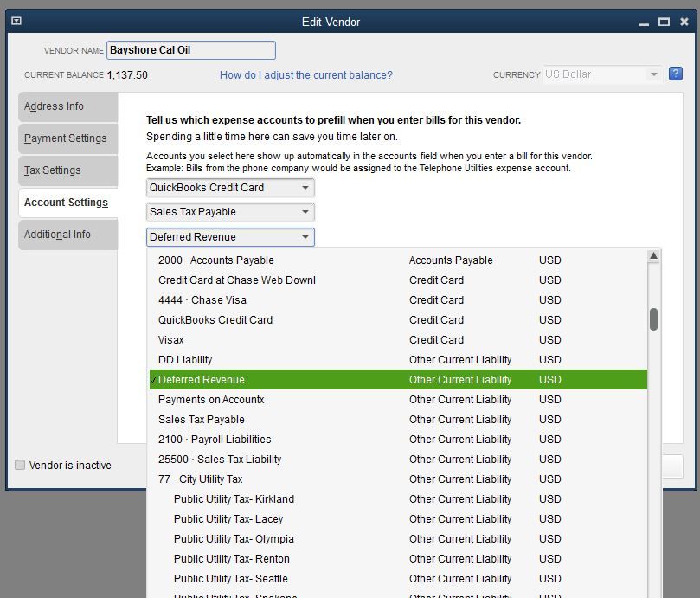Screen dimensions: 700x598
Task: Select 'Public Utility Tax- Lacey' subaccount
Action: point(398,519)
